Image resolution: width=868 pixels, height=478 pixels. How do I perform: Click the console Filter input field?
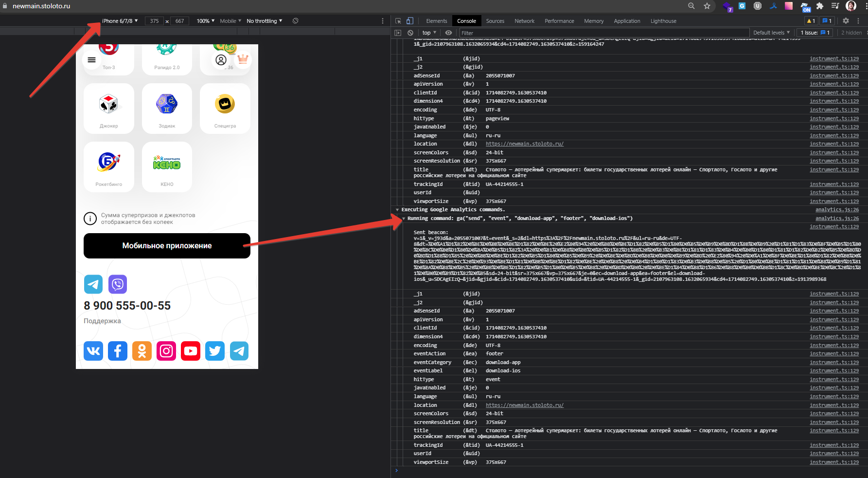tap(603, 33)
